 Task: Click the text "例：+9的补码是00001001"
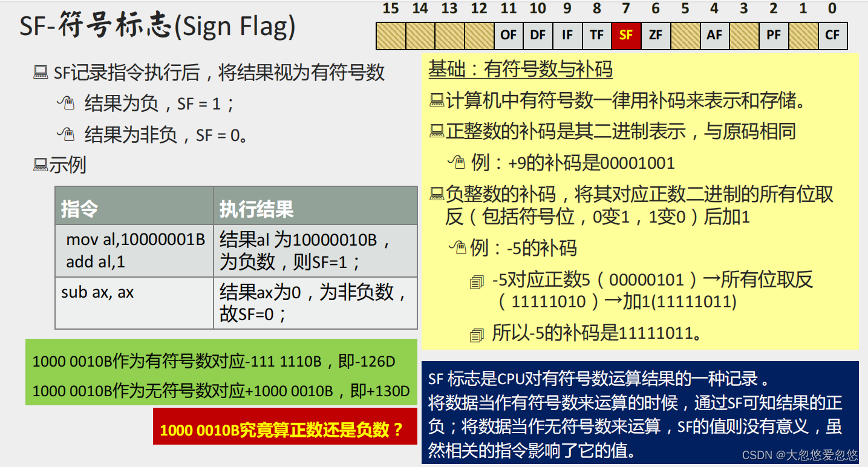[573, 162]
